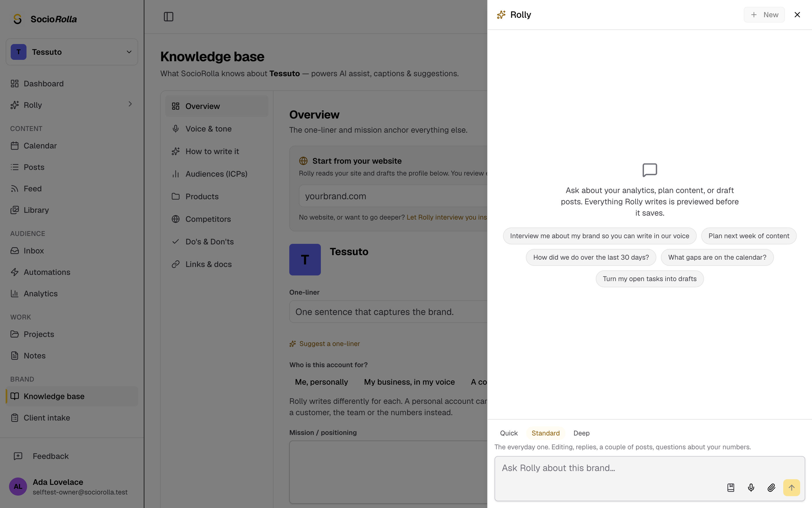Click 'Suggest a one-liner' link
Image resolution: width=812 pixels, height=508 pixels.
[x=325, y=344]
